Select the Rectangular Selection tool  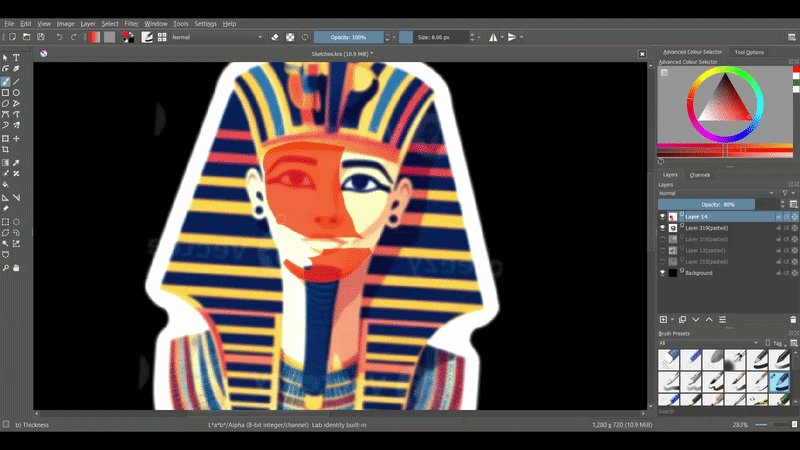click(6, 222)
